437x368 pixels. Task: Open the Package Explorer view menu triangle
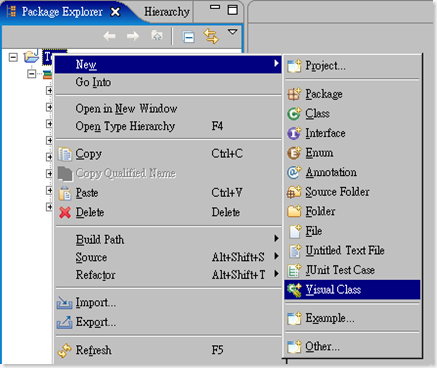(232, 32)
